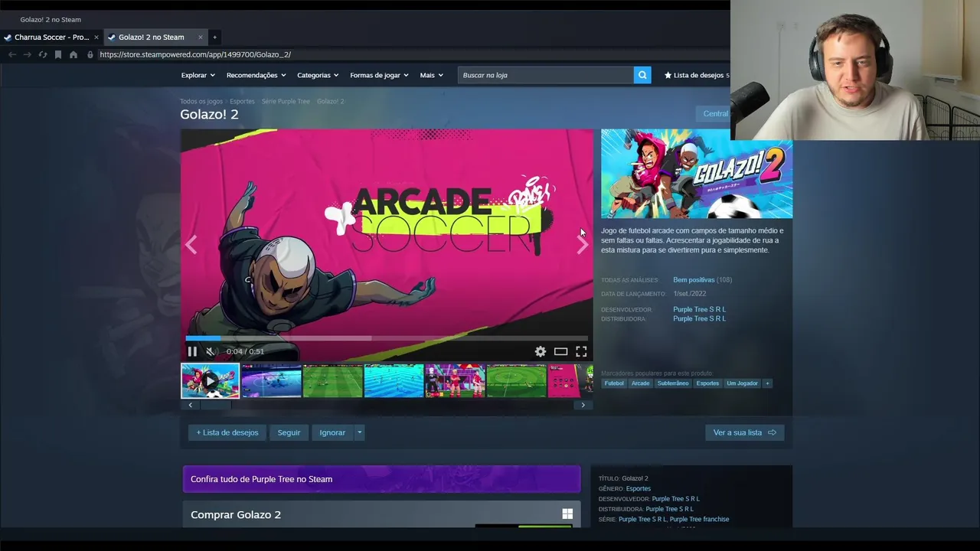Reload the page icon
The image size is (980, 551).
(x=43, y=54)
